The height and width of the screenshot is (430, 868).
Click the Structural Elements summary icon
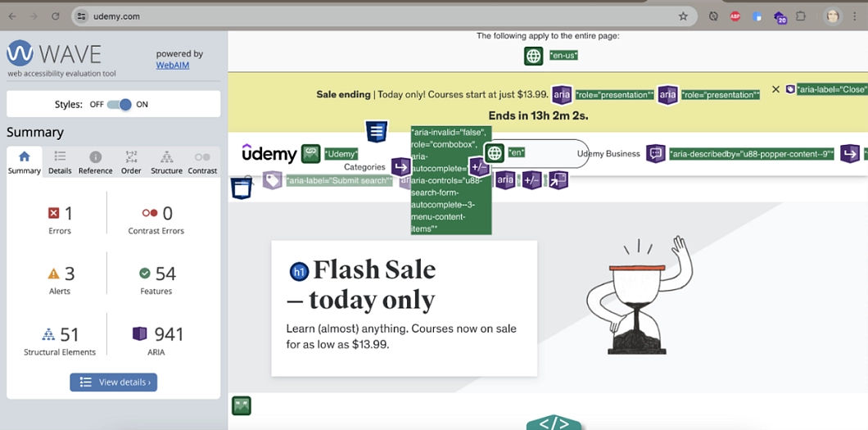(48, 334)
